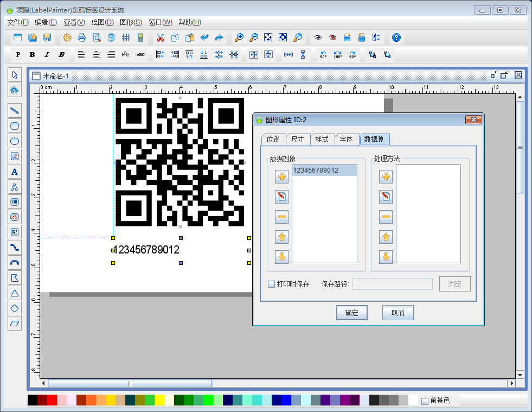Enable the 打印时保存 checkbox
Viewport: 532px width, 412px height.
[x=272, y=284]
